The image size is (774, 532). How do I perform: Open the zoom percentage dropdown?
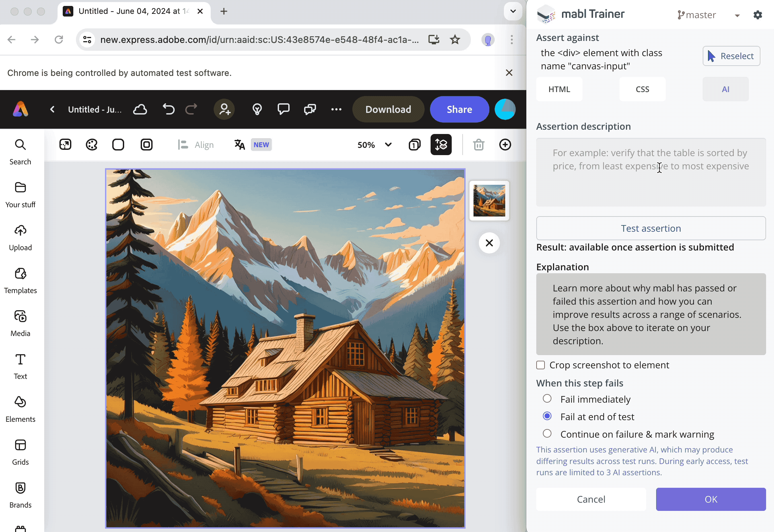(x=374, y=144)
